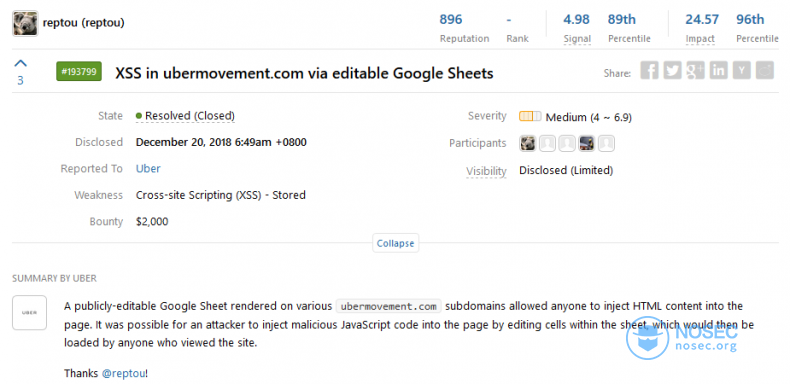Screen dimensions: 790x384
Task: View the Signal score 4.98
Action: point(576,20)
